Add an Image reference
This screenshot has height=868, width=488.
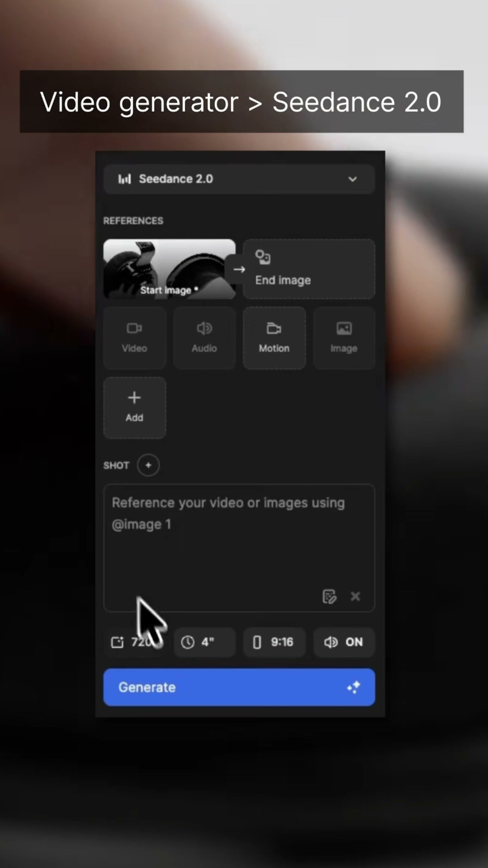(x=344, y=338)
